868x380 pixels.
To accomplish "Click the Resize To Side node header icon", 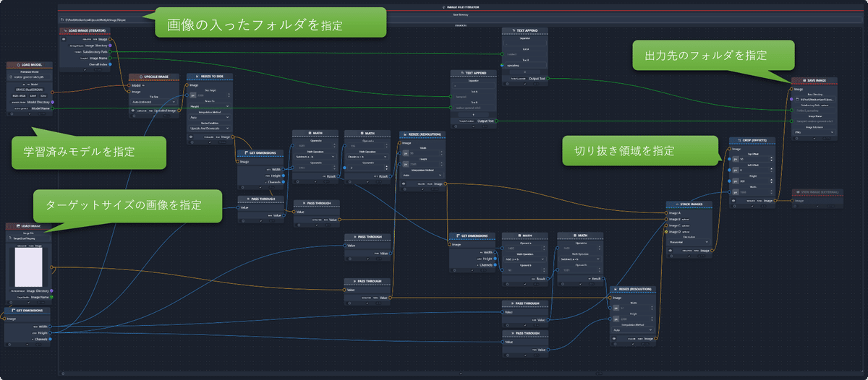I will 197,77.
